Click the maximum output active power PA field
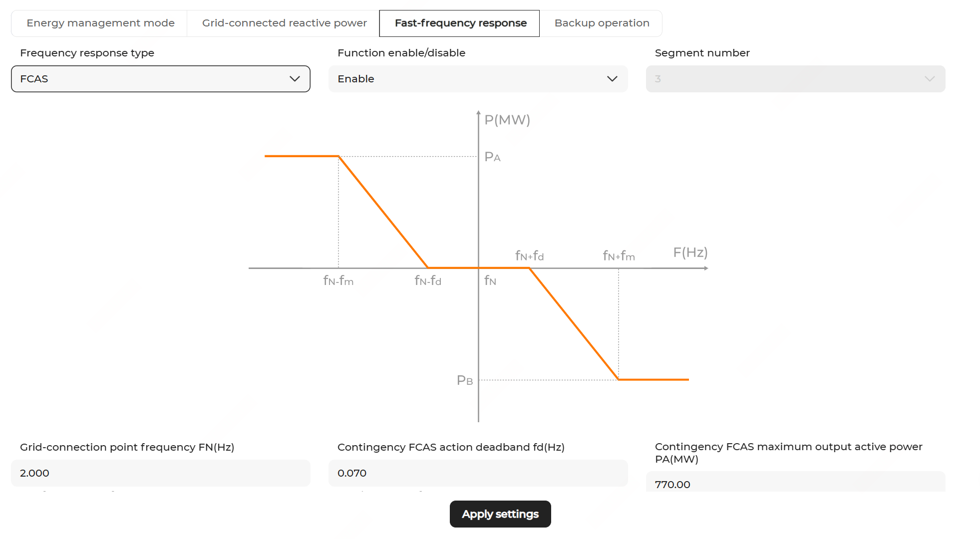Screen dimensions: 980x539 [x=795, y=484]
